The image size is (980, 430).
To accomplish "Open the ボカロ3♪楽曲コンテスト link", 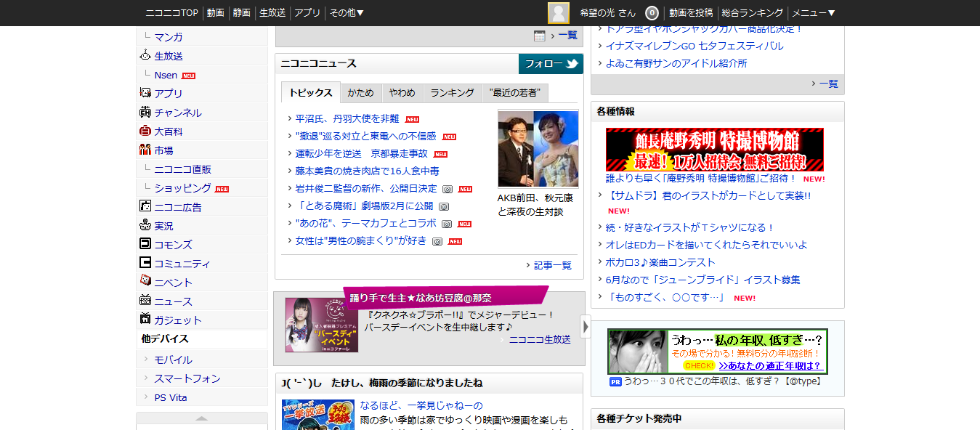I will pos(660,262).
